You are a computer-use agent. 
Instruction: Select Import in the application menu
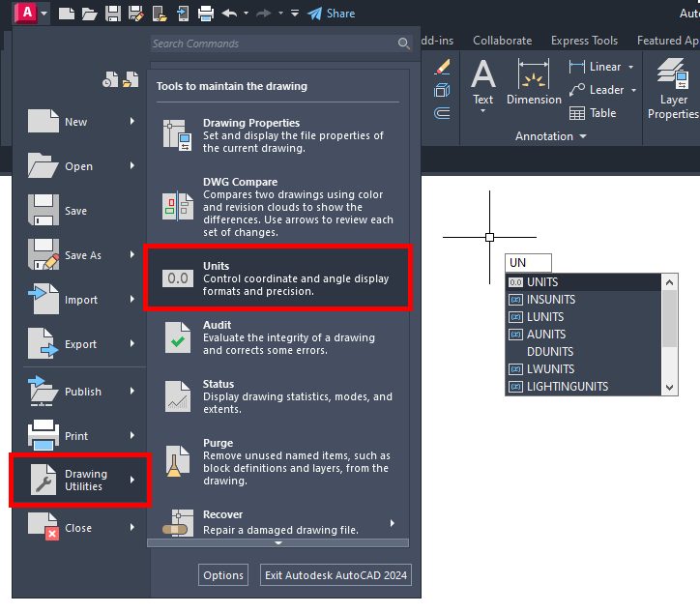point(81,300)
